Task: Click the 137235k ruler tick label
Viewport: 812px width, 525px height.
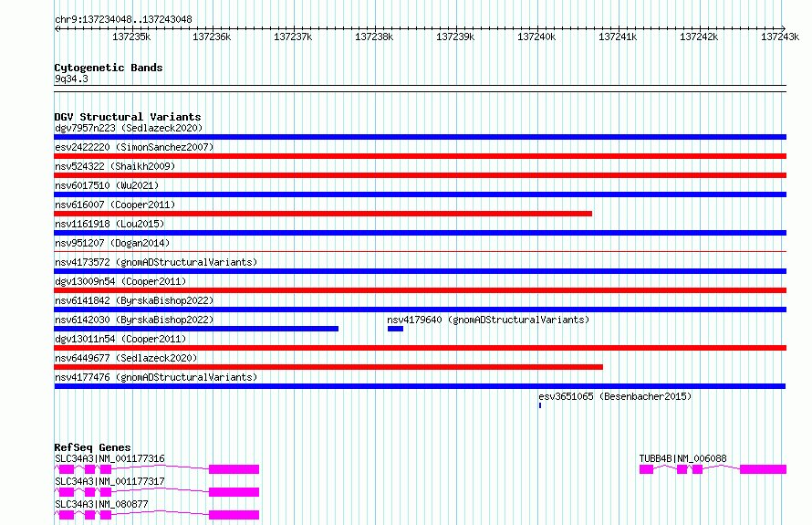Action: pyautogui.click(x=131, y=37)
